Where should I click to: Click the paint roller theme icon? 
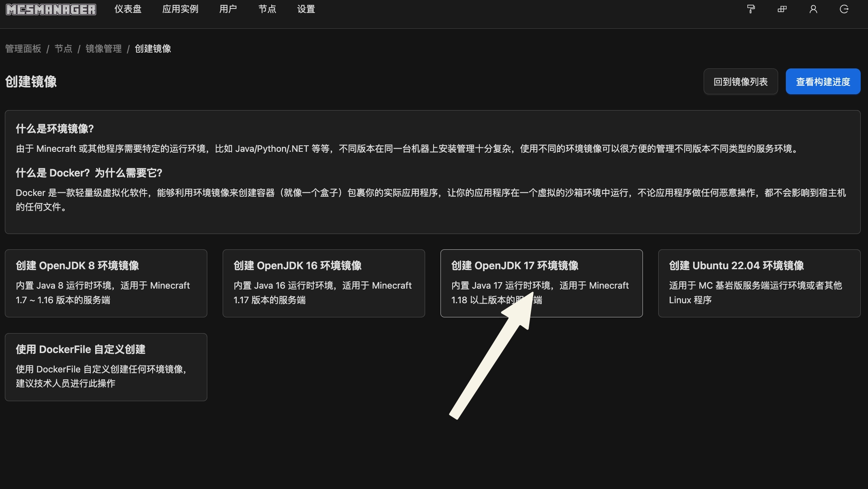[x=751, y=9]
